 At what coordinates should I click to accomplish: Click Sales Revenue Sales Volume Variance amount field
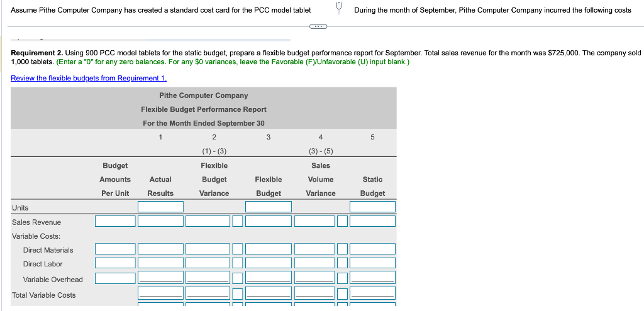(x=314, y=221)
